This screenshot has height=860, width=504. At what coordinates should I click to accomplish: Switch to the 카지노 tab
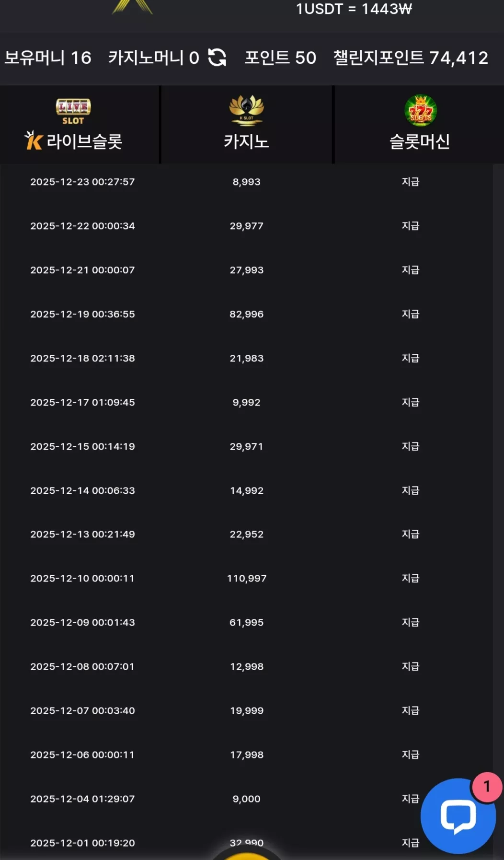(247, 125)
